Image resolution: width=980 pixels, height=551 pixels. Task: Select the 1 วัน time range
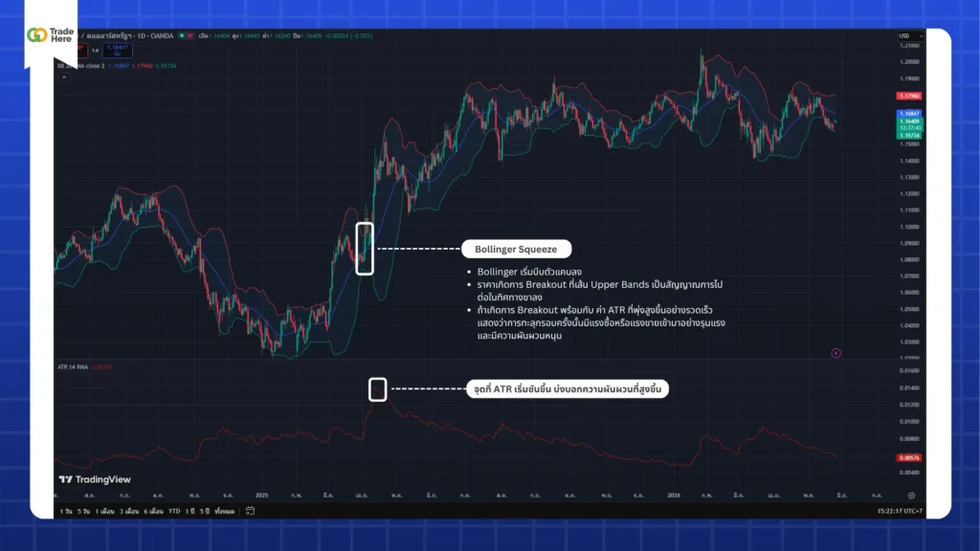[x=66, y=511]
